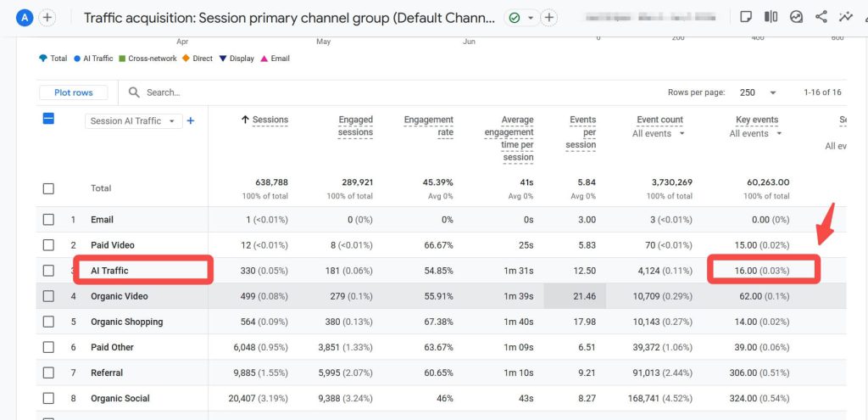Screen dimensions: 868x420
Task: Click the edit comparisons columns icon
Action: pyautogui.click(x=771, y=17)
